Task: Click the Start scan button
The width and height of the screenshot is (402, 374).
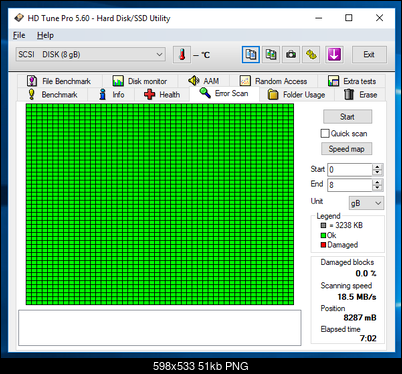Action: (347, 117)
